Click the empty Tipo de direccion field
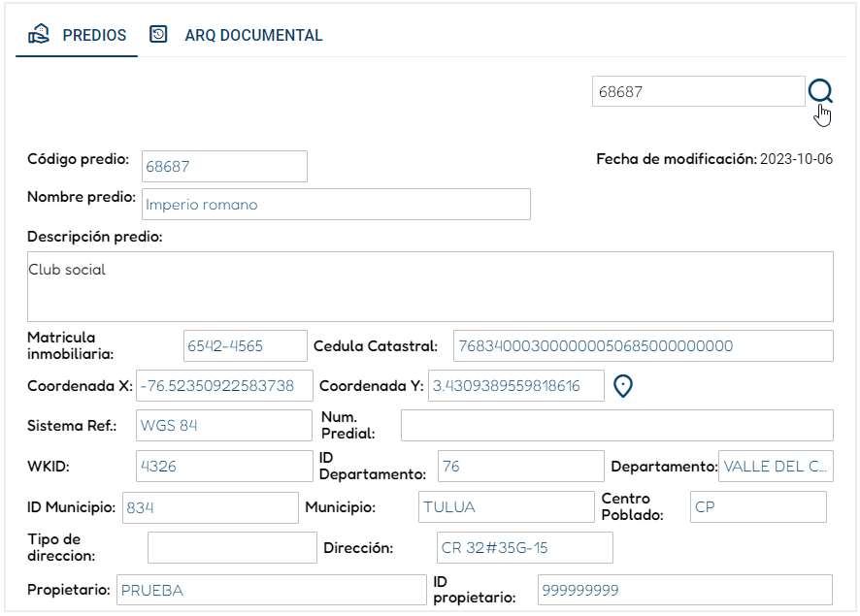The height and width of the screenshot is (616, 860). pyautogui.click(x=232, y=547)
